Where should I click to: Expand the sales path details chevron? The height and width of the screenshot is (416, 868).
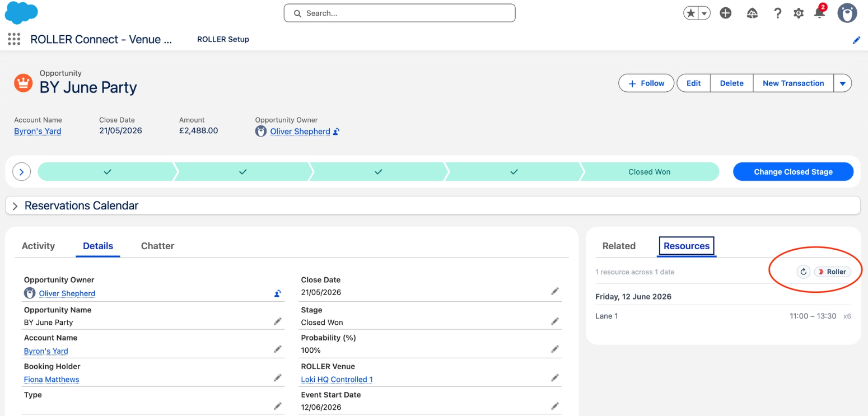21,172
